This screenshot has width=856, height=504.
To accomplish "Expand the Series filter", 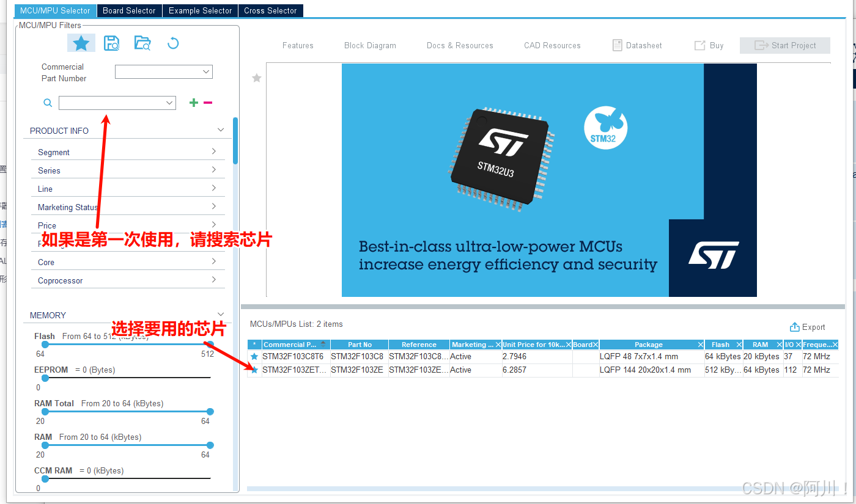I will point(213,170).
